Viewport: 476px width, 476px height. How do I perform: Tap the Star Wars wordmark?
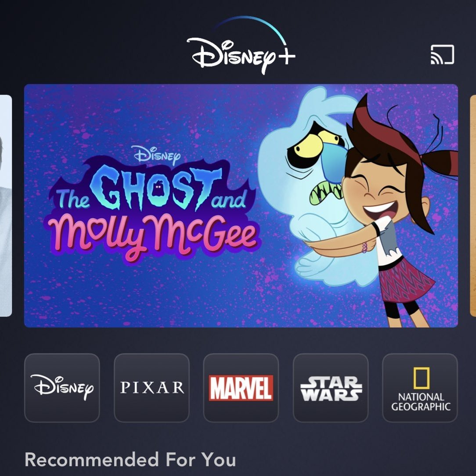(x=331, y=389)
